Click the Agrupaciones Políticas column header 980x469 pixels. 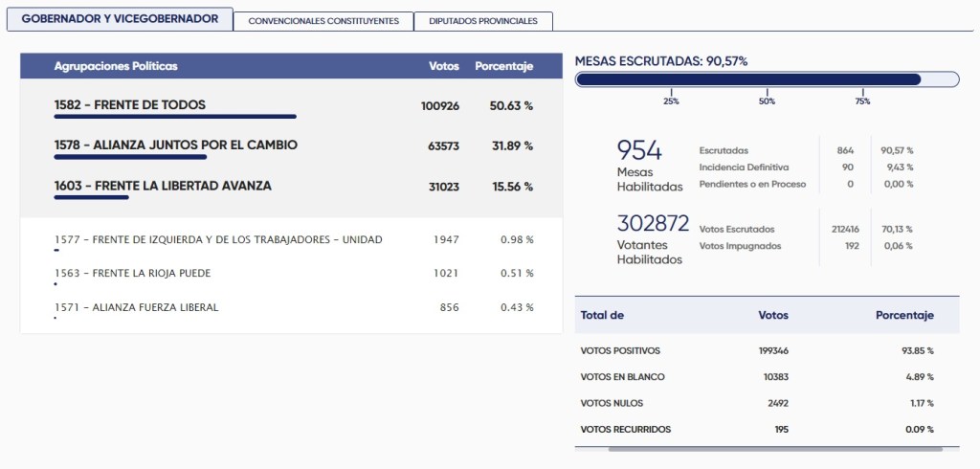point(116,66)
